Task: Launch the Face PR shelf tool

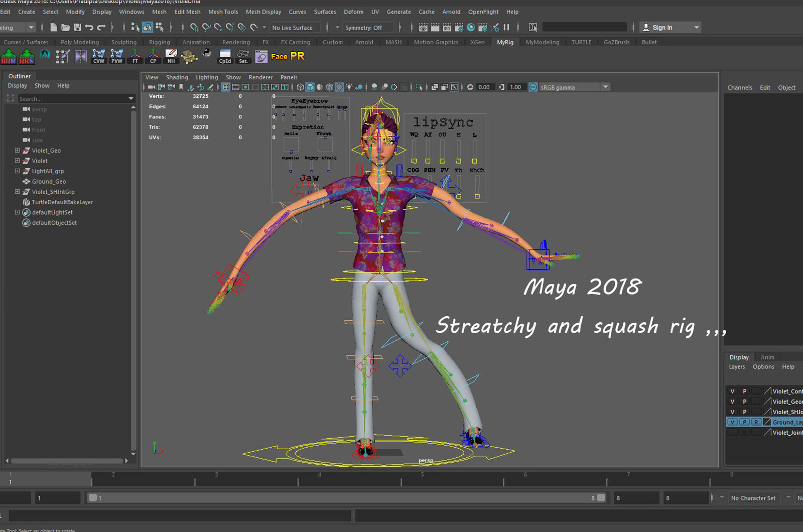Action: coord(288,56)
